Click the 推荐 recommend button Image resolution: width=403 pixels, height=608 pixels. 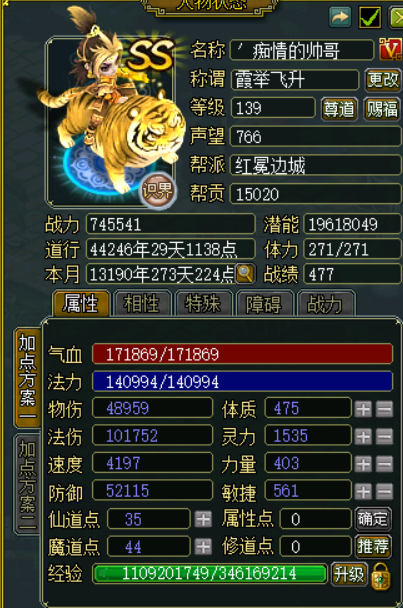[373, 547]
